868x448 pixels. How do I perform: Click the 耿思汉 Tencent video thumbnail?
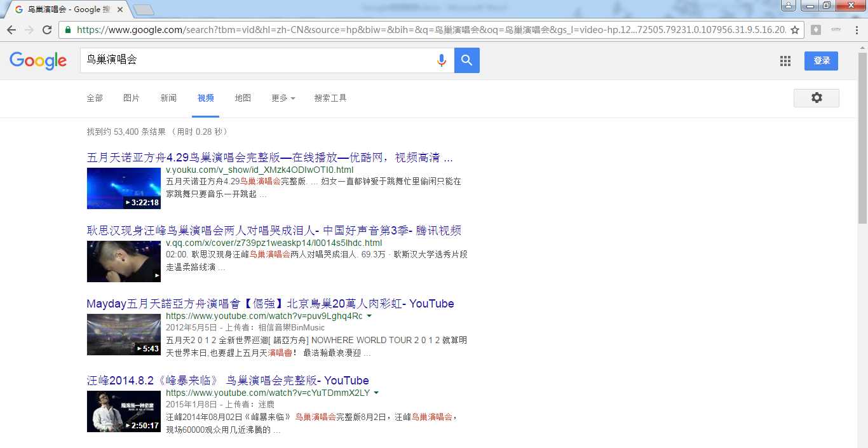coord(124,261)
